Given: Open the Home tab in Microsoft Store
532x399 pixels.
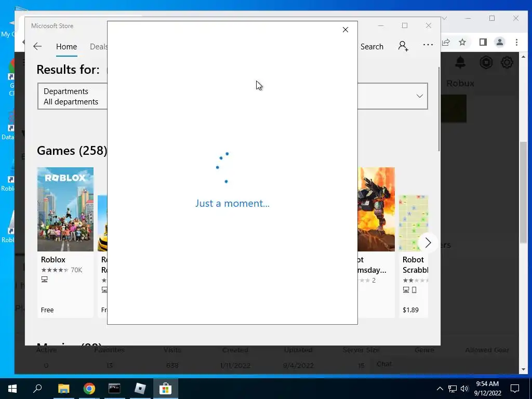Looking at the screenshot, I should 66,46.
